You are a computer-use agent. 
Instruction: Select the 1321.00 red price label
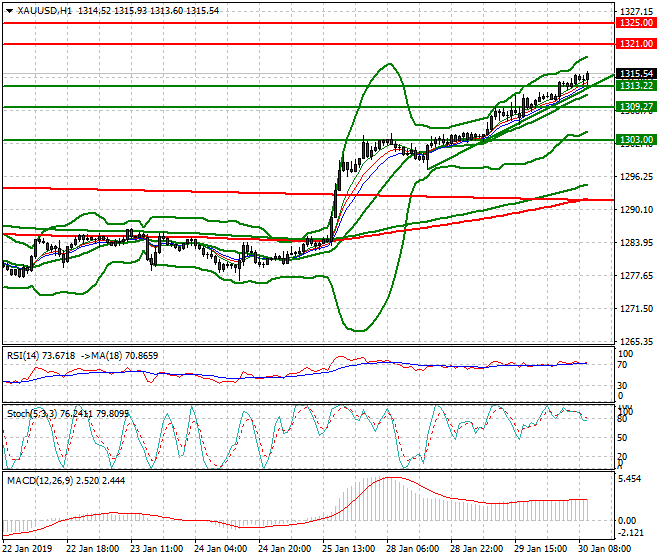pos(636,44)
